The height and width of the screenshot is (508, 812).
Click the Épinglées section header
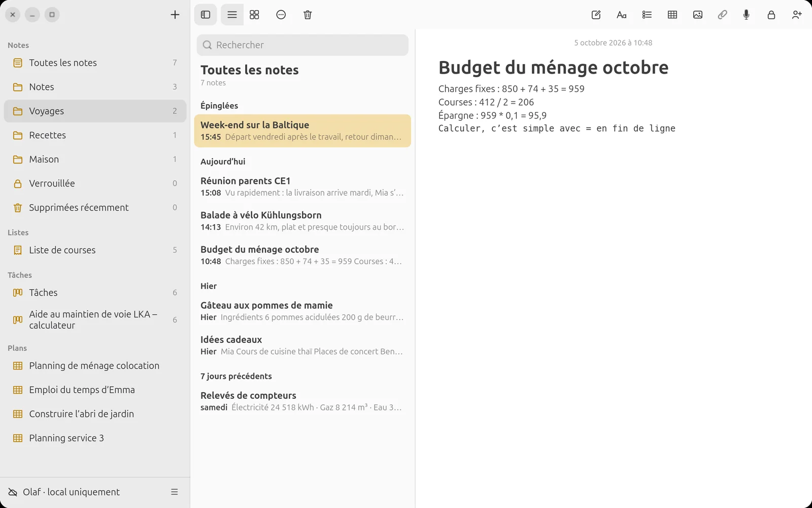pos(219,106)
